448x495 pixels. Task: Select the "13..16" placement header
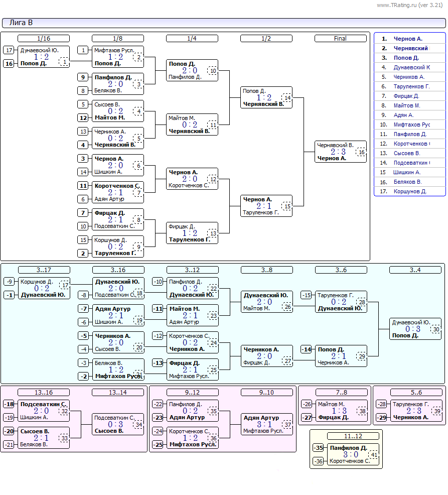tap(44, 393)
